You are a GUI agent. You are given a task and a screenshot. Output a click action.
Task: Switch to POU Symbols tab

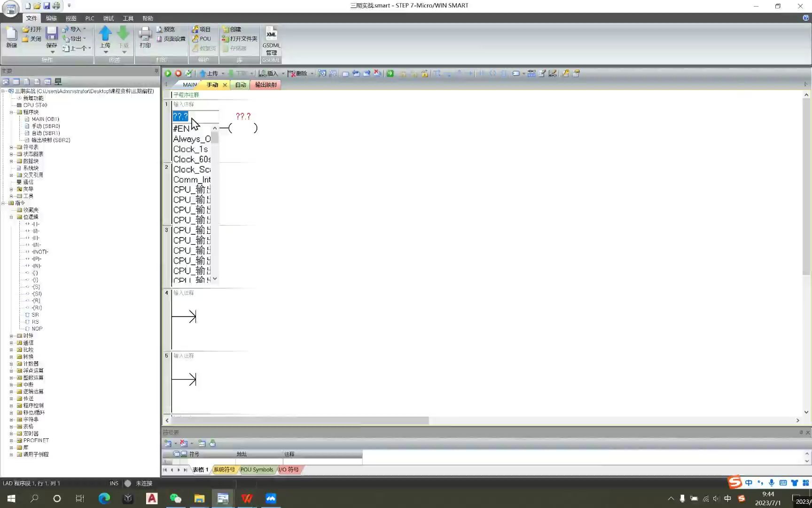pyautogui.click(x=257, y=469)
